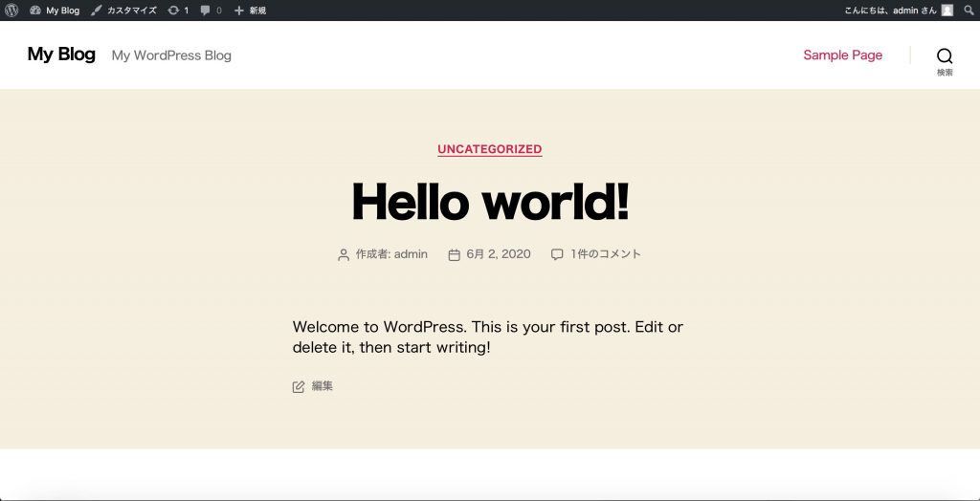The width and height of the screenshot is (980, 501).
Task: Open the comments bubble icon showing 0
Action: pos(205,11)
